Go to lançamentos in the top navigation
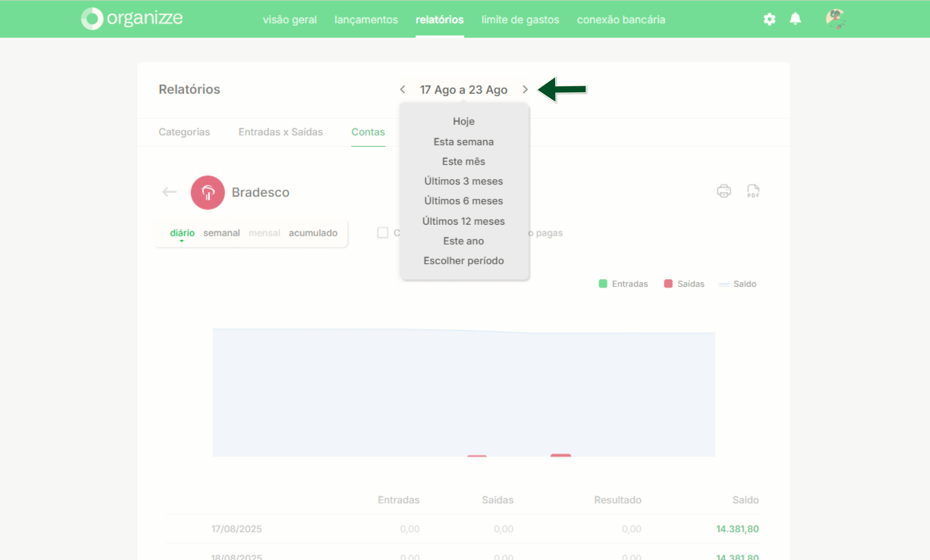The height and width of the screenshot is (560, 930). click(x=366, y=20)
